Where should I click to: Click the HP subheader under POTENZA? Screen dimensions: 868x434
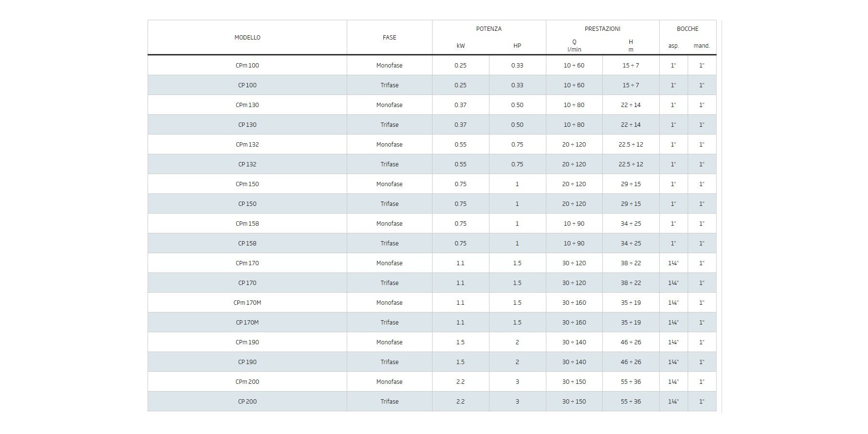point(517,46)
